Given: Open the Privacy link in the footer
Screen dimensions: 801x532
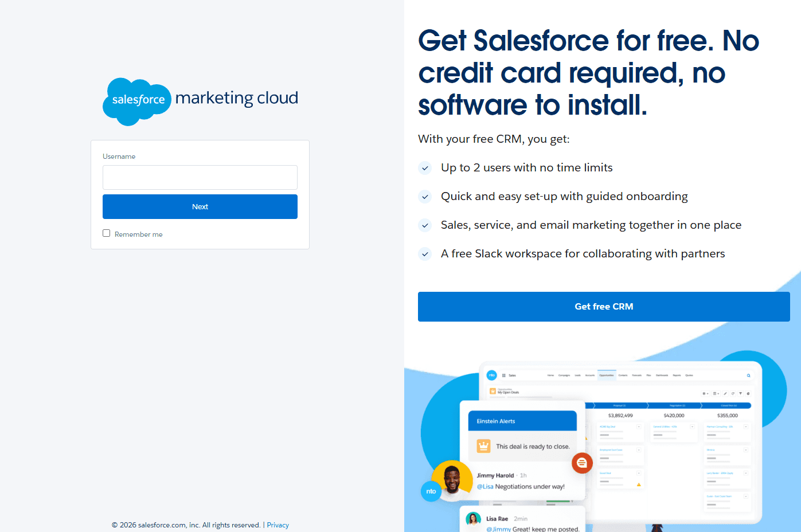Looking at the screenshot, I should pos(278,525).
